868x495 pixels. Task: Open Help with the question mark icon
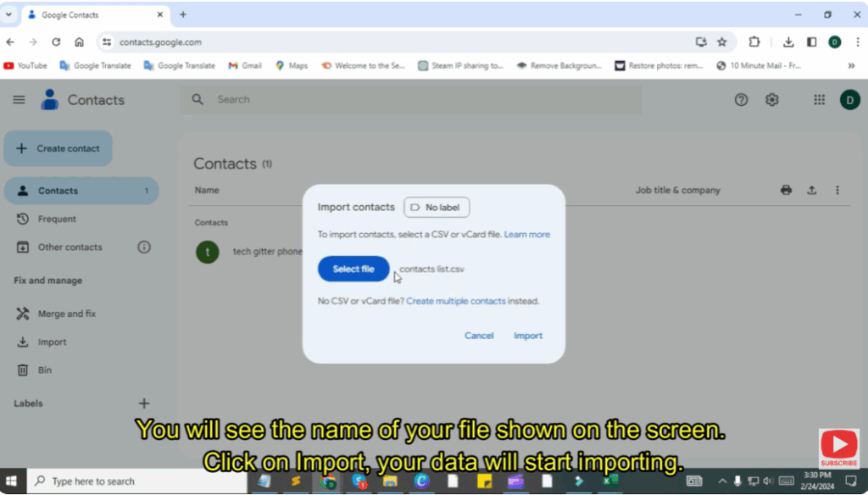(x=741, y=99)
